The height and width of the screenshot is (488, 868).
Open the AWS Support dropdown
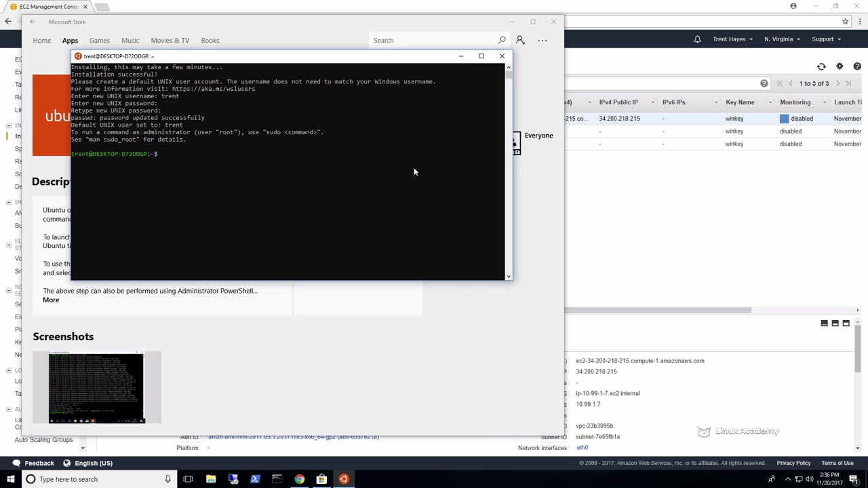pos(826,39)
